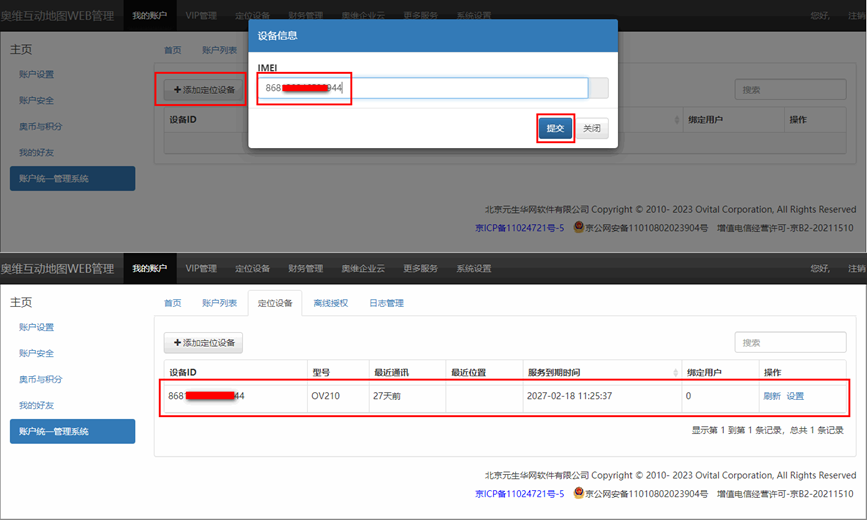867x520 pixels.
Task: Click undimmed 添加定位设备 button above the device table
Action: pyautogui.click(x=203, y=343)
